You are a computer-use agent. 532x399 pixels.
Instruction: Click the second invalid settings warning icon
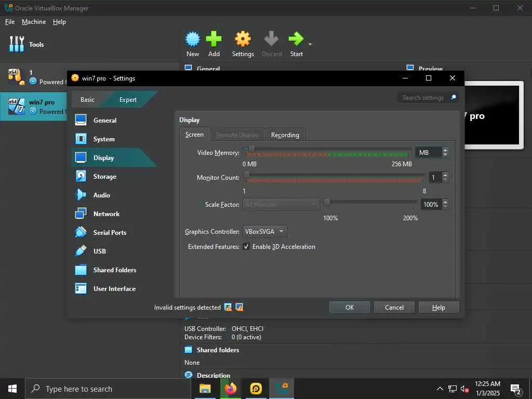[x=240, y=308]
